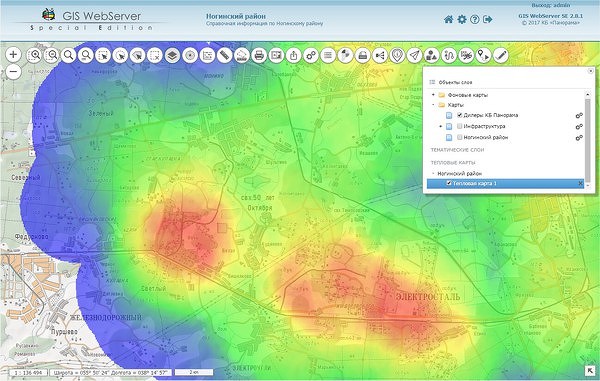The image size is (600, 381).
Task: Open the ruler measurement tool
Action: (225, 55)
